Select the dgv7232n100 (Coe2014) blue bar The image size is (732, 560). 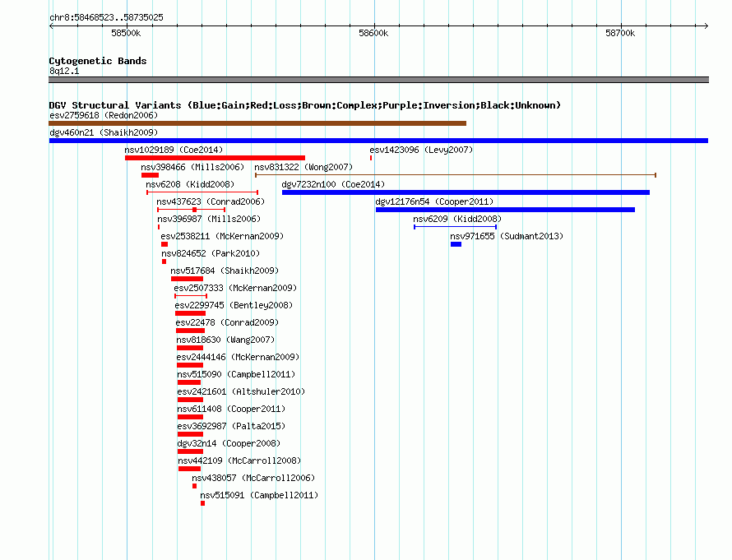pyautogui.click(x=466, y=192)
